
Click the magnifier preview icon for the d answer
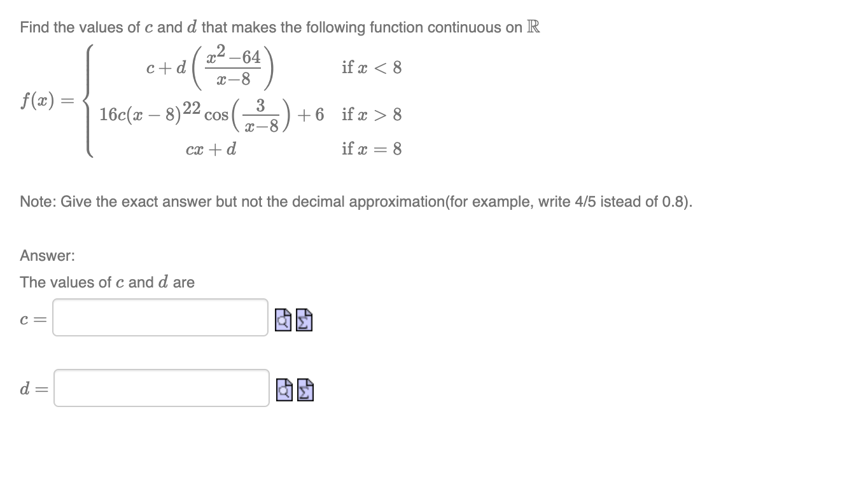(284, 391)
